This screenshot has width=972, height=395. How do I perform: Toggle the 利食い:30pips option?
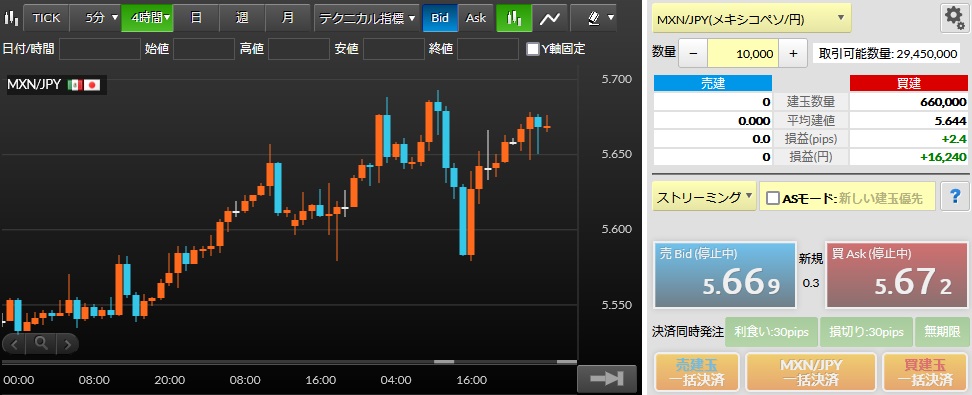click(771, 332)
